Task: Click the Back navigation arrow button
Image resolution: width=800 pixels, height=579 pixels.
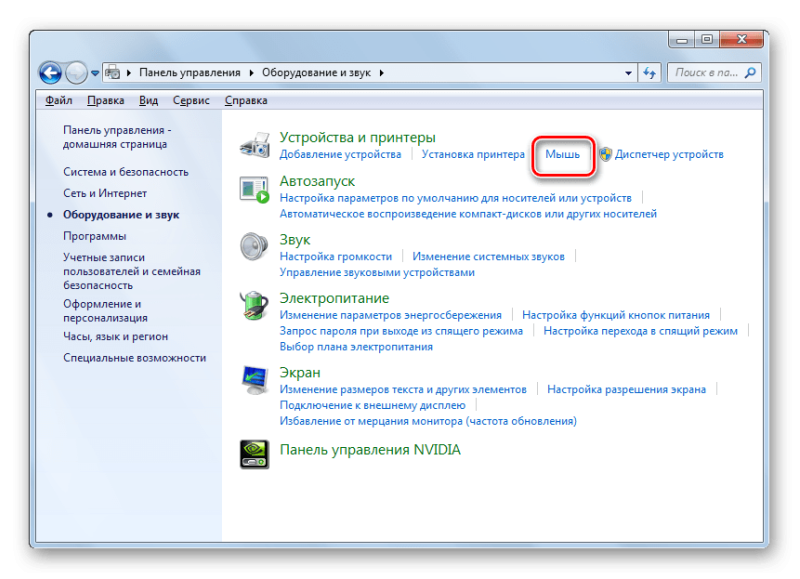Action: tap(51, 73)
